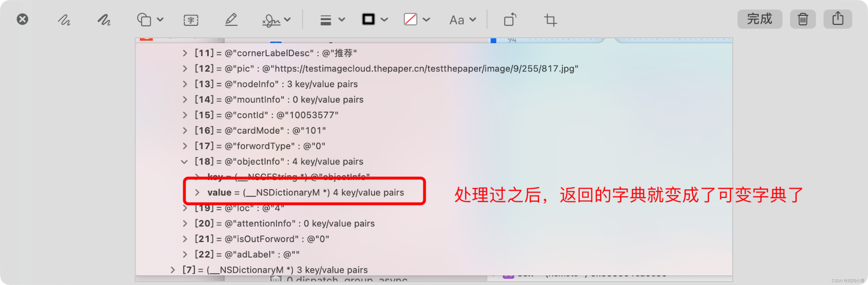Select text "attentionInfo" : 0 key/value pairs
The height and width of the screenshot is (285, 868).
(299, 223)
